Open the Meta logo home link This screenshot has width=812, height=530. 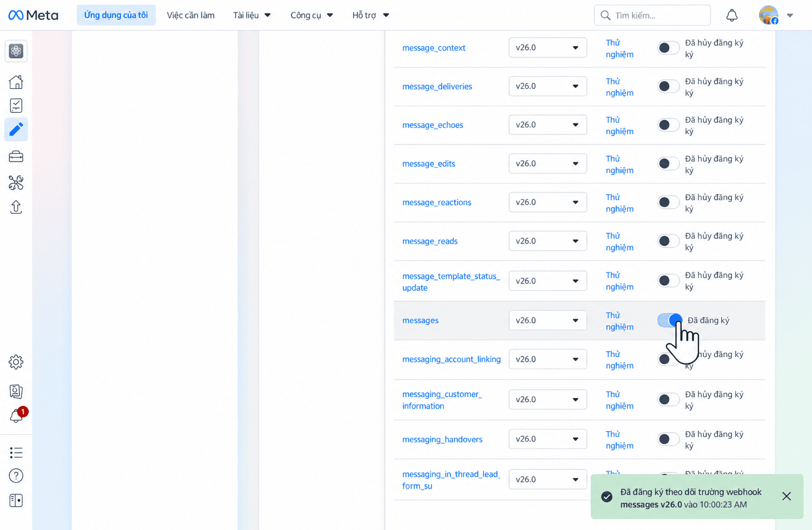tap(33, 15)
